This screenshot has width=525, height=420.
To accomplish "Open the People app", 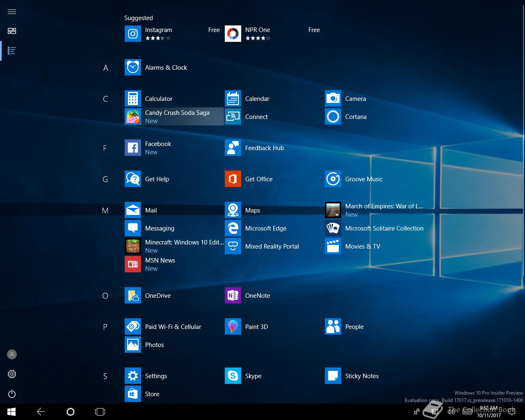I will (374, 326).
